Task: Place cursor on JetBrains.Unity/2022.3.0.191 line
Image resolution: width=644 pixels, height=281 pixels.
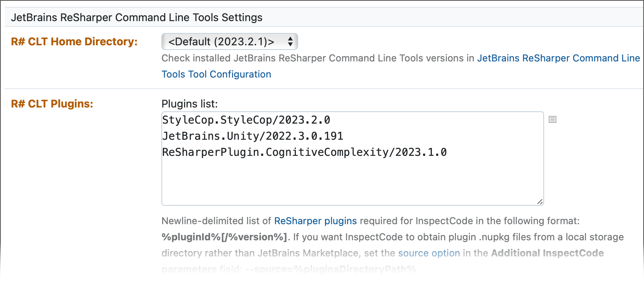Action: (x=252, y=136)
